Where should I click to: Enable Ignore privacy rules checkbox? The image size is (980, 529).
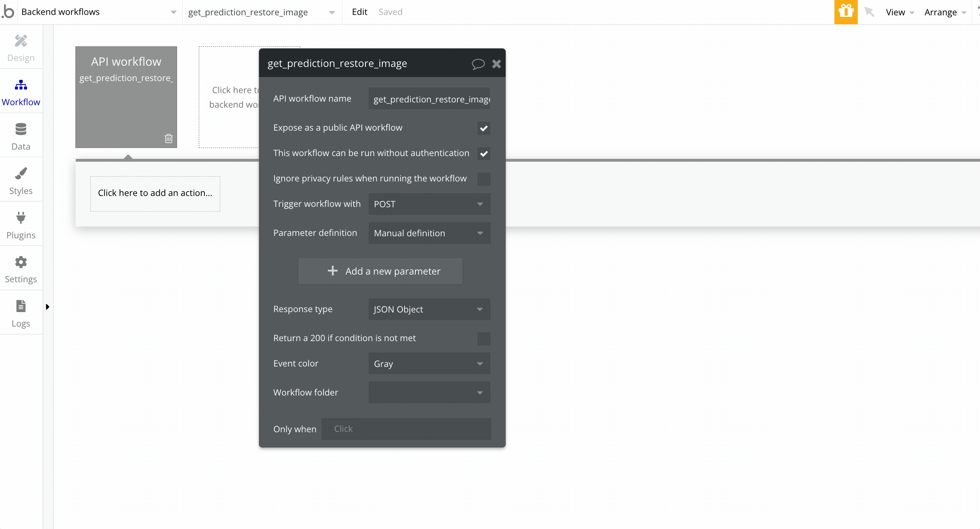484,179
